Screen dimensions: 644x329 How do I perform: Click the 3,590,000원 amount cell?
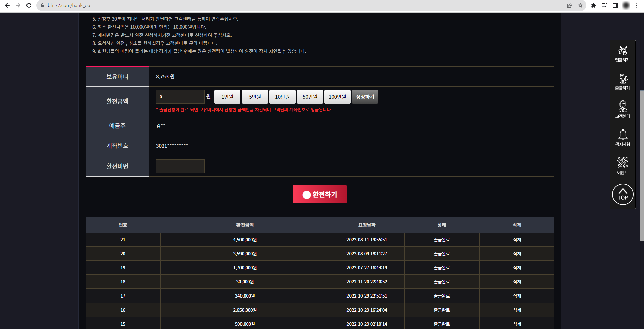pos(245,254)
